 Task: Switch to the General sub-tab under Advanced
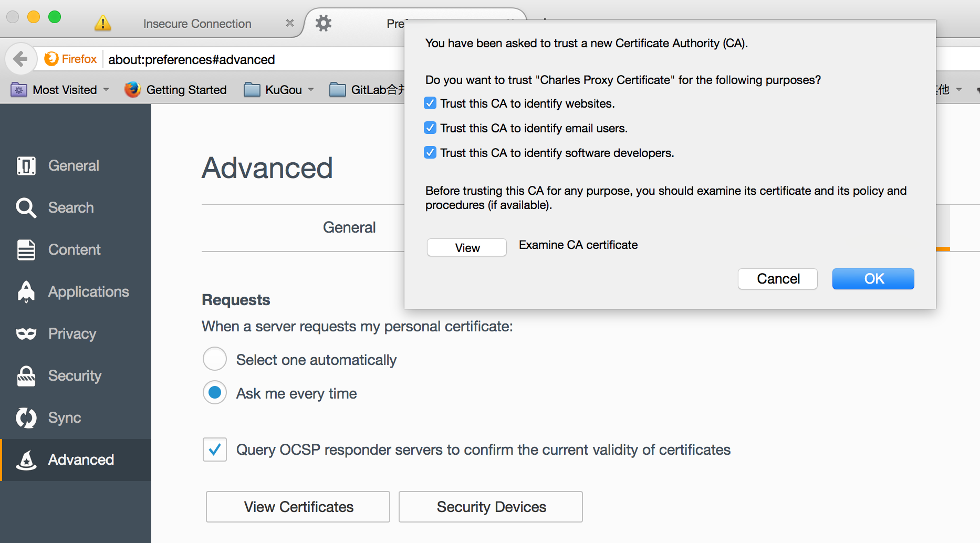coord(349,227)
